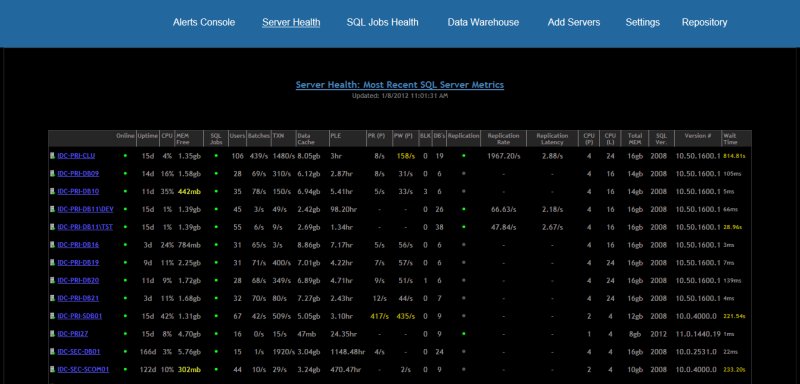Click the green Online status dot for IDC-PRI-CLU
Image resolution: width=800 pixels, height=384 pixels.
[x=125, y=156]
